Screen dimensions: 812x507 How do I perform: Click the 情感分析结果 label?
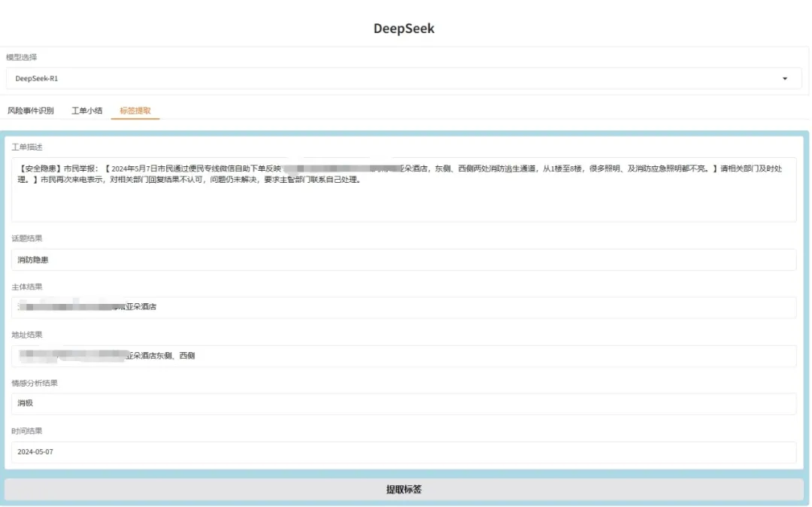(x=35, y=383)
